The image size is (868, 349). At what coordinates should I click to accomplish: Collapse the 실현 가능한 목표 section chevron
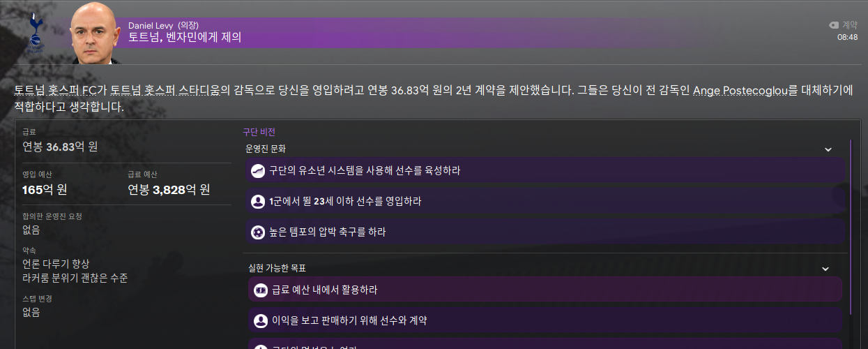coord(825,269)
